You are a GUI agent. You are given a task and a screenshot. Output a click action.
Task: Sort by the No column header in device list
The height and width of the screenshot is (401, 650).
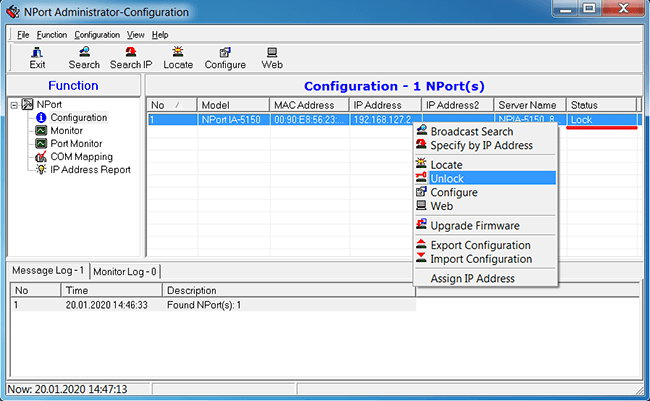(x=172, y=105)
